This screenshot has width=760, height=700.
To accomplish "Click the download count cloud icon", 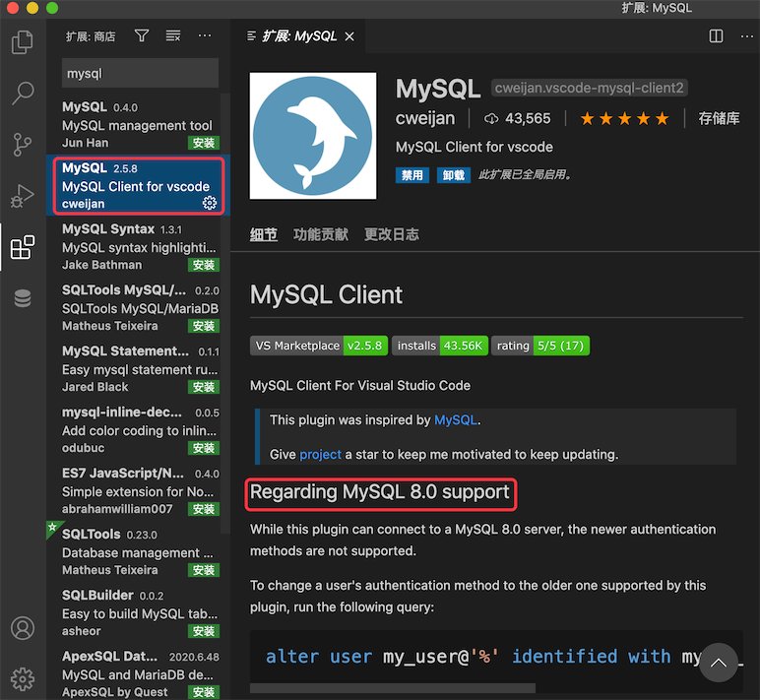I will 491,119.
